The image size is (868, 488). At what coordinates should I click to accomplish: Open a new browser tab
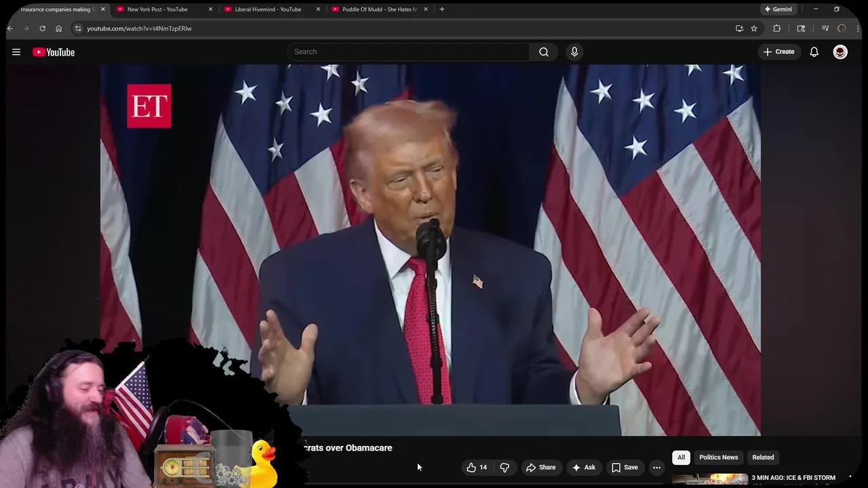click(x=442, y=9)
